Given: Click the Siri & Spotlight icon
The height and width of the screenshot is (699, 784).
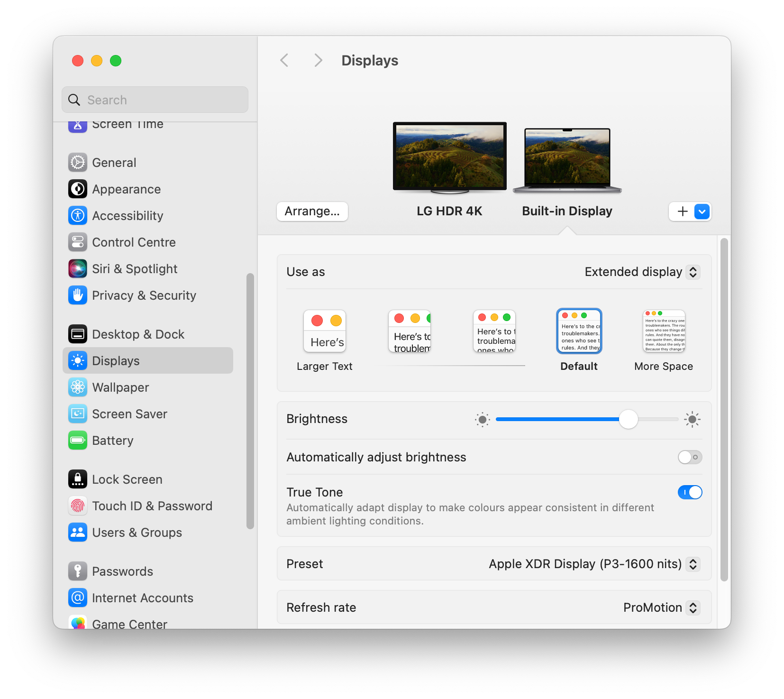Looking at the screenshot, I should (78, 269).
